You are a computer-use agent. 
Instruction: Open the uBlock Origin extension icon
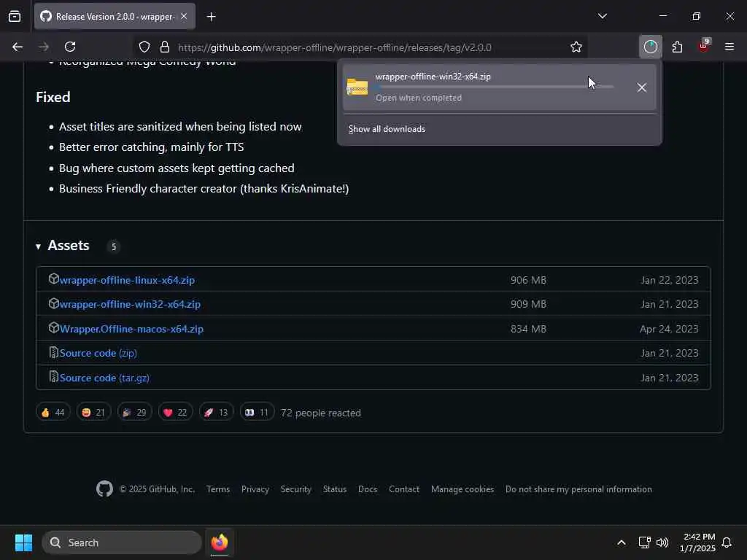[x=704, y=46]
